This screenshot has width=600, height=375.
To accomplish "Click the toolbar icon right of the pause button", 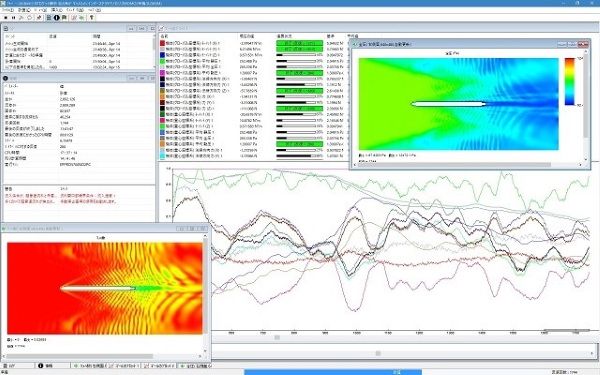I will pyautogui.click(x=21, y=18).
